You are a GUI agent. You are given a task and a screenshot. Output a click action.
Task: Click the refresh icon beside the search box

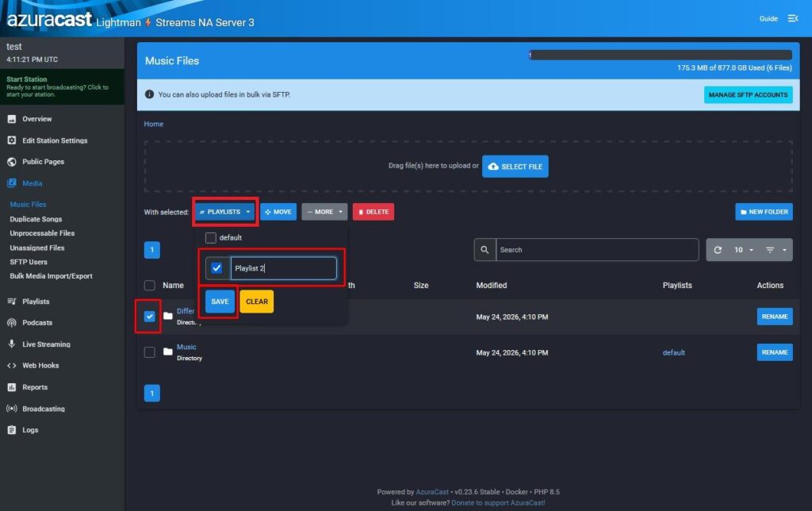tap(718, 250)
